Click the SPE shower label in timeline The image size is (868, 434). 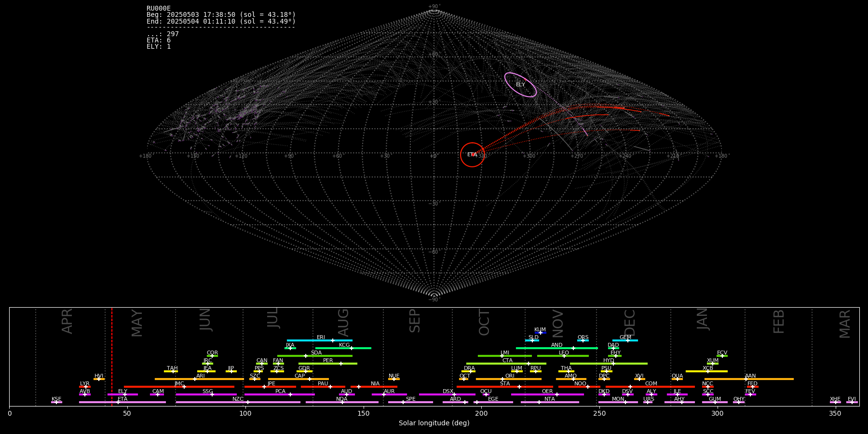[x=410, y=399]
